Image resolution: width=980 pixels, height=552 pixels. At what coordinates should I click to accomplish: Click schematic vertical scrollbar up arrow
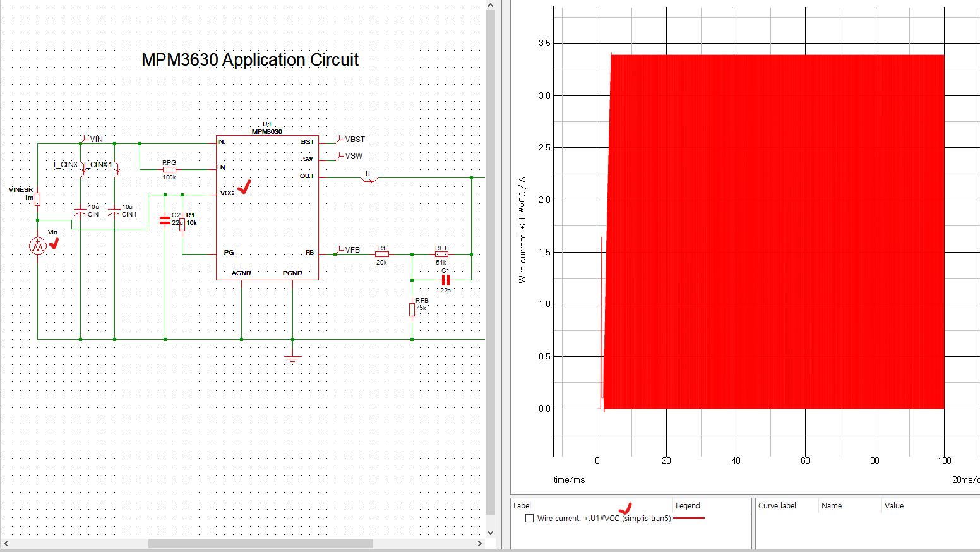(x=491, y=6)
